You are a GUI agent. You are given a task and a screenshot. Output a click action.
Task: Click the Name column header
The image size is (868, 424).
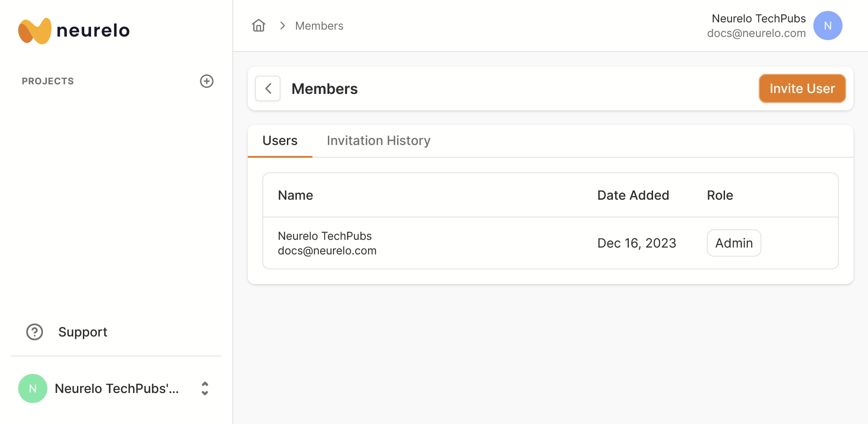(x=295, y=195)
